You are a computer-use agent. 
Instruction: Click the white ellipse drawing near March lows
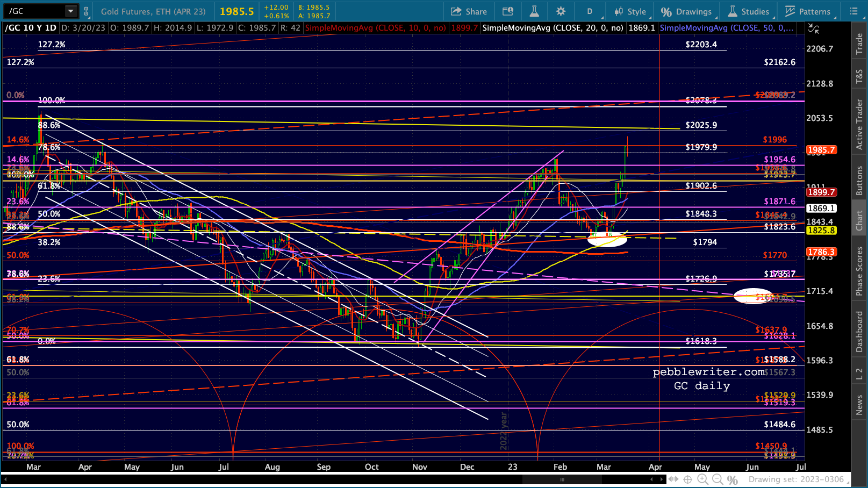(x=607, y=239)
